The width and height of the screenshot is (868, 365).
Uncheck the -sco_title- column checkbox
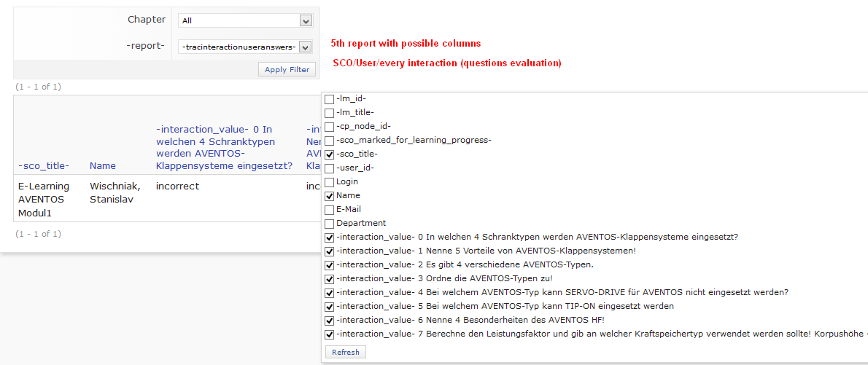coord(330,154)
